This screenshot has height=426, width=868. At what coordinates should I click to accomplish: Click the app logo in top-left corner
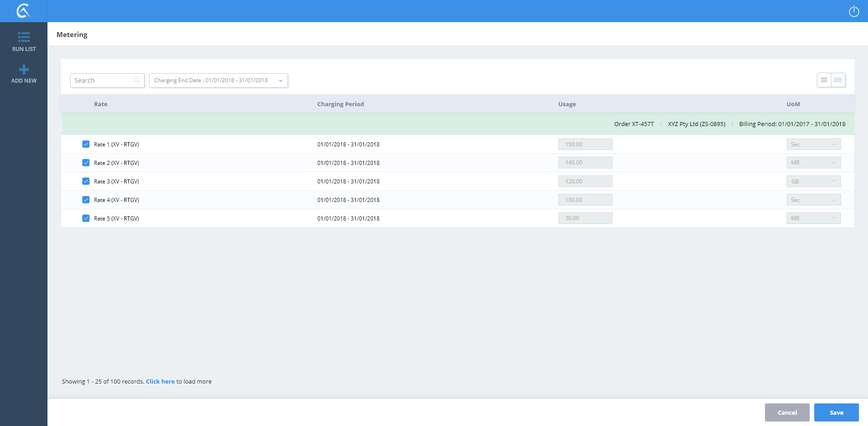point(23,11)
